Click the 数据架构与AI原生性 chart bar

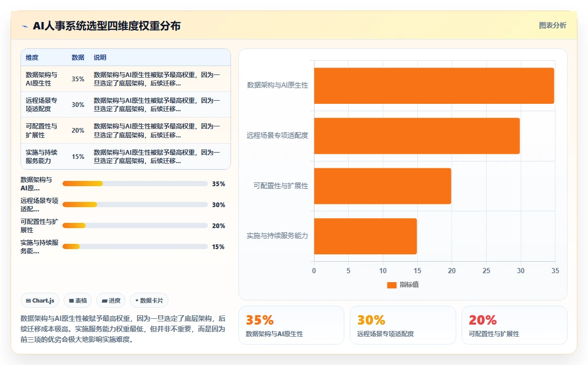coord(434,86)
